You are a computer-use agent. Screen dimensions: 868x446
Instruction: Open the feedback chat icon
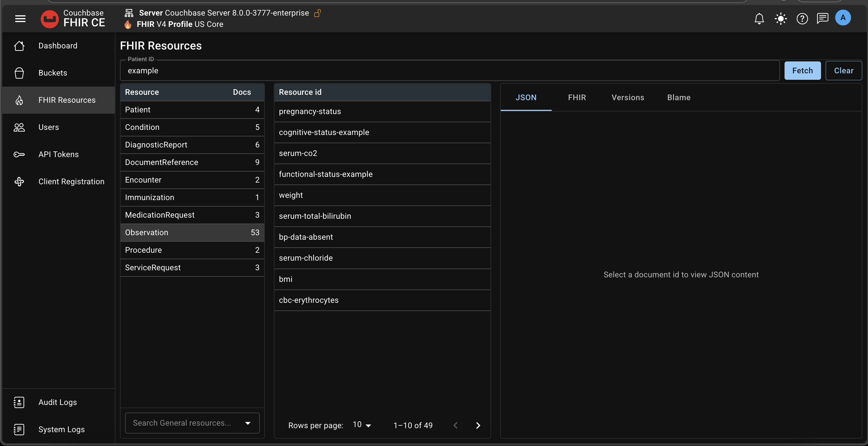coord(822,18)
